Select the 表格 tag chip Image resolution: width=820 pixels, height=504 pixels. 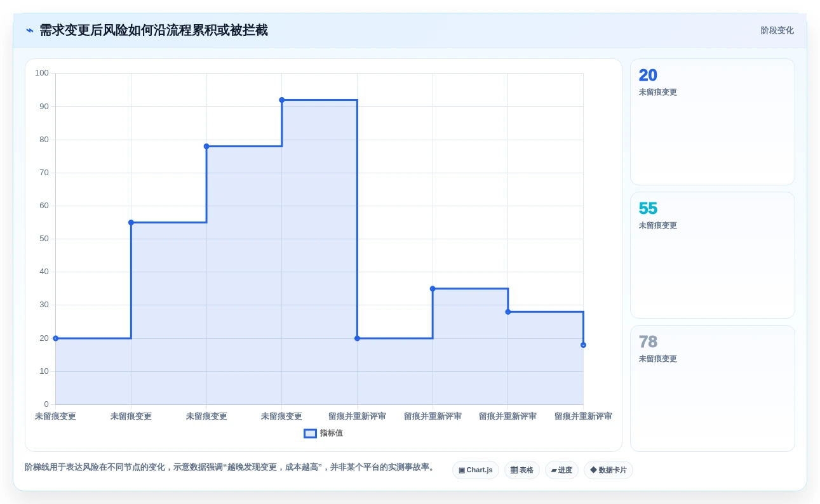(x=522, y=470)
